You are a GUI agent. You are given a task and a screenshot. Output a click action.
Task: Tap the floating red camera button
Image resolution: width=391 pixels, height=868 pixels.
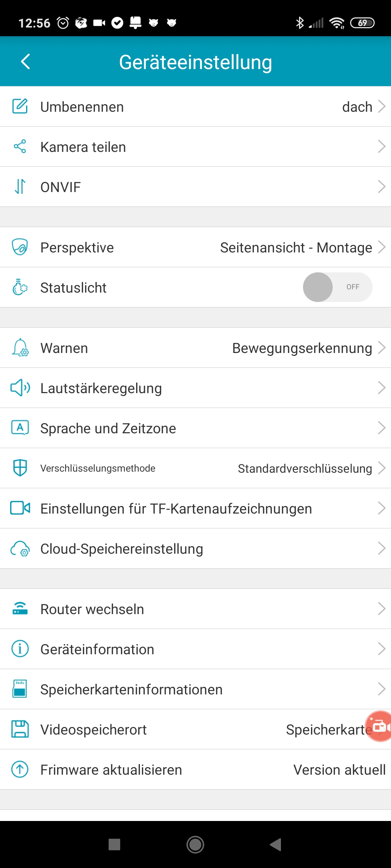[379, 726]
